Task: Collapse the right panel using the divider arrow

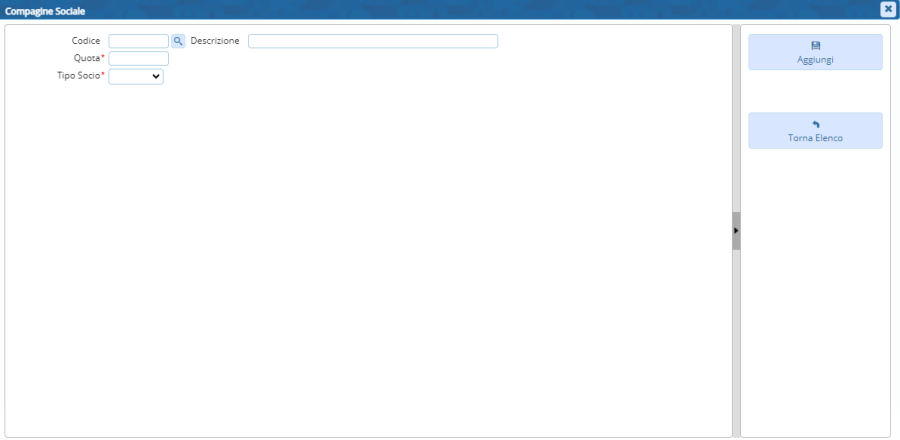Action: coord(736,230)
